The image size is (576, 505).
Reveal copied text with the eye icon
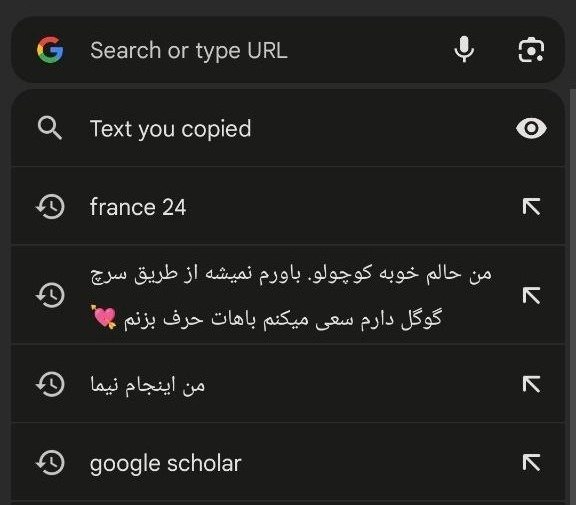(531, 128)
